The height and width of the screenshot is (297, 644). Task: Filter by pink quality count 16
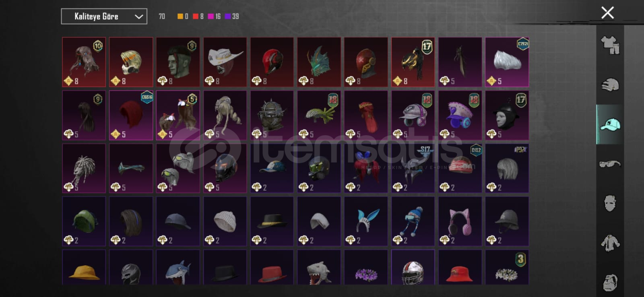214,16
